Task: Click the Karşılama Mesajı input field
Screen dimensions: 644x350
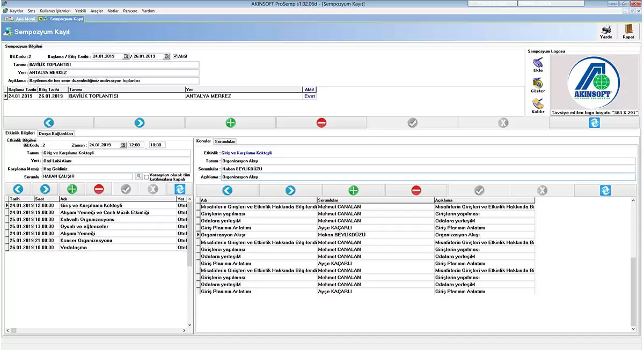Action: 116,168
